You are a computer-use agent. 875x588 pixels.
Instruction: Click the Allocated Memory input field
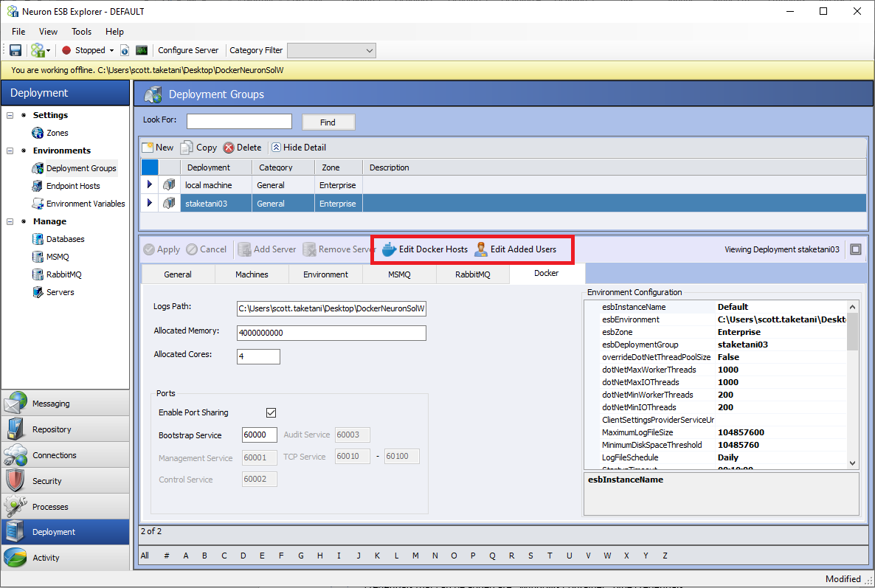(x=331, y=333)
